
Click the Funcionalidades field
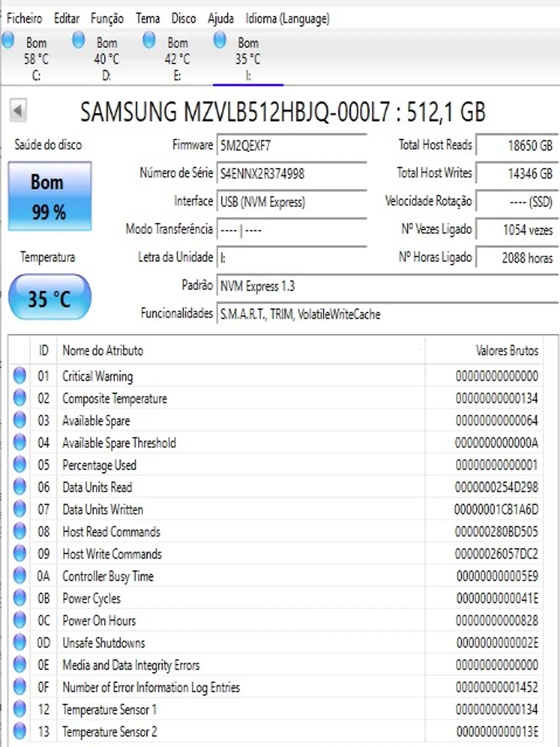387,314
